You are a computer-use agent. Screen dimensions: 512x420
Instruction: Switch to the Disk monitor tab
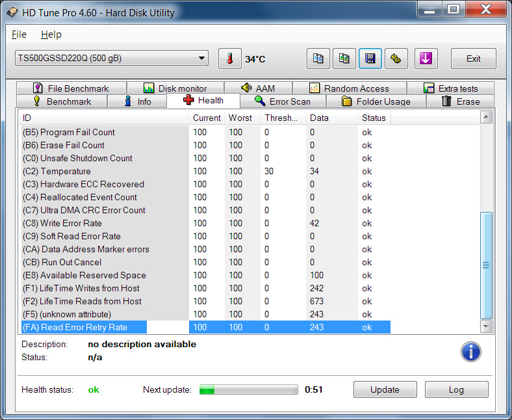(175, 88)
